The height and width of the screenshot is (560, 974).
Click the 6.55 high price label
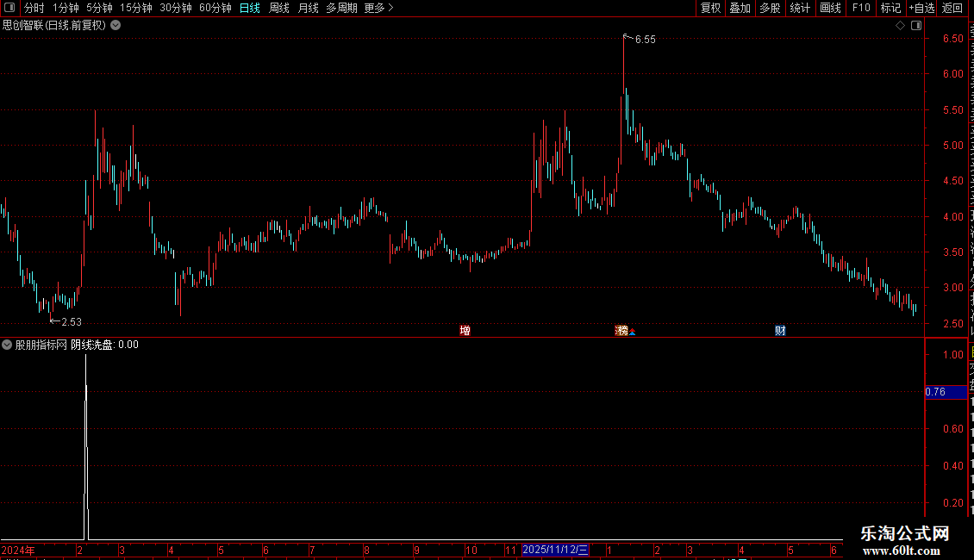pos(645,39)
